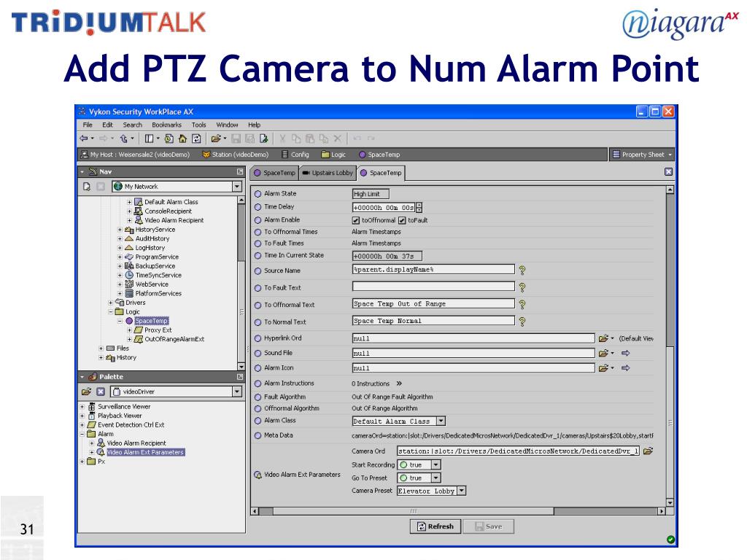The image size is (747, 560).
Task: Click the folder browse icon for Sound File
Action: (x=603, y=354)
